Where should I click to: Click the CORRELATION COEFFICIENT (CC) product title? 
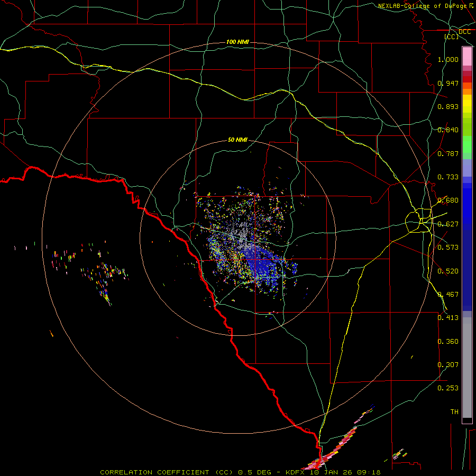pyautogui.click(x=167, y=472)
